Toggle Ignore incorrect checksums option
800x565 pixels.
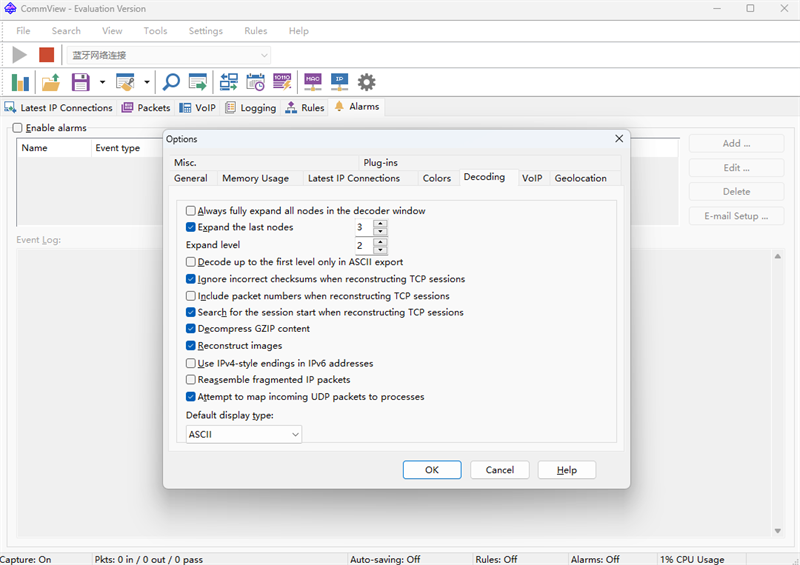pyautogui.click(x=191, y=279)
